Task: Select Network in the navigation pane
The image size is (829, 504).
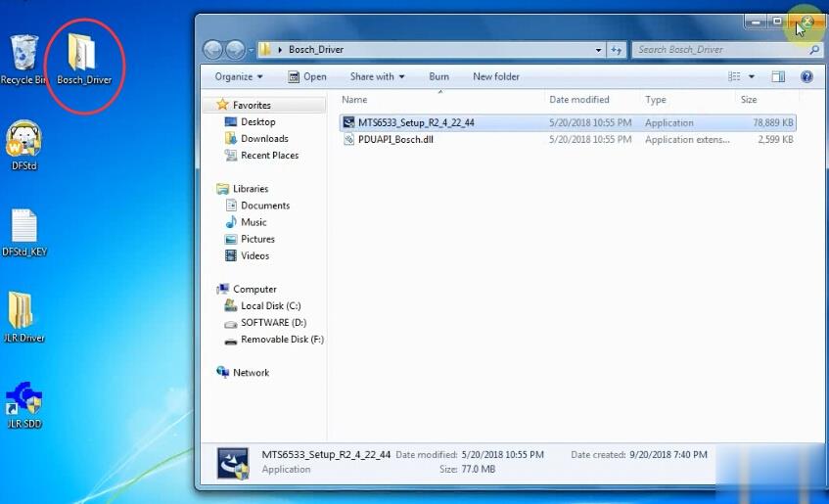Action: click(x=251, y=373)
